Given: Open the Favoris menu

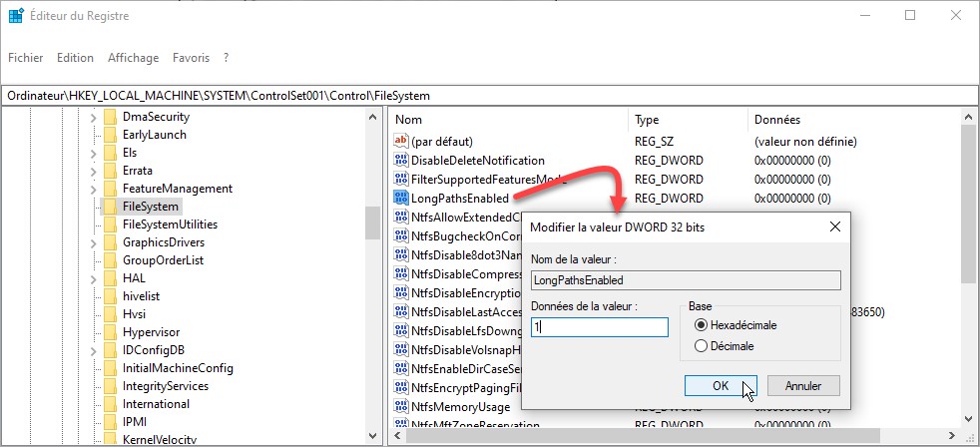Looking at the screenshot, I should point(191,58).
